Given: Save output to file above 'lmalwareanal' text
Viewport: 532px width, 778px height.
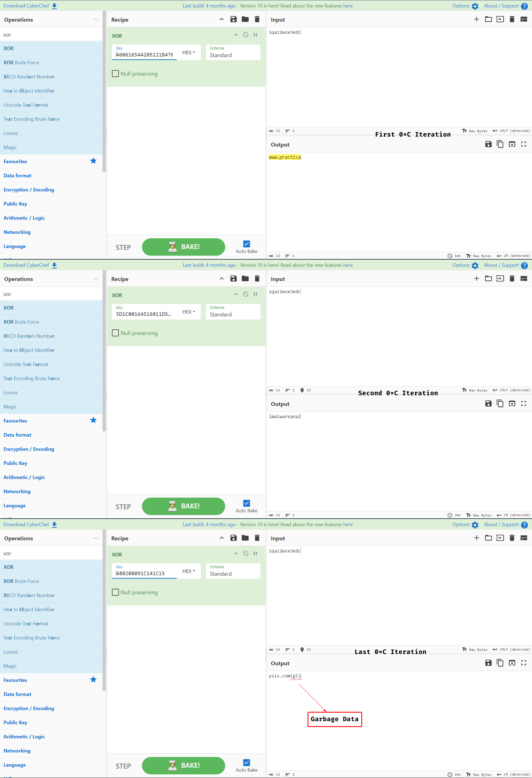Looking at the screenshot, I should coord(488,404).
